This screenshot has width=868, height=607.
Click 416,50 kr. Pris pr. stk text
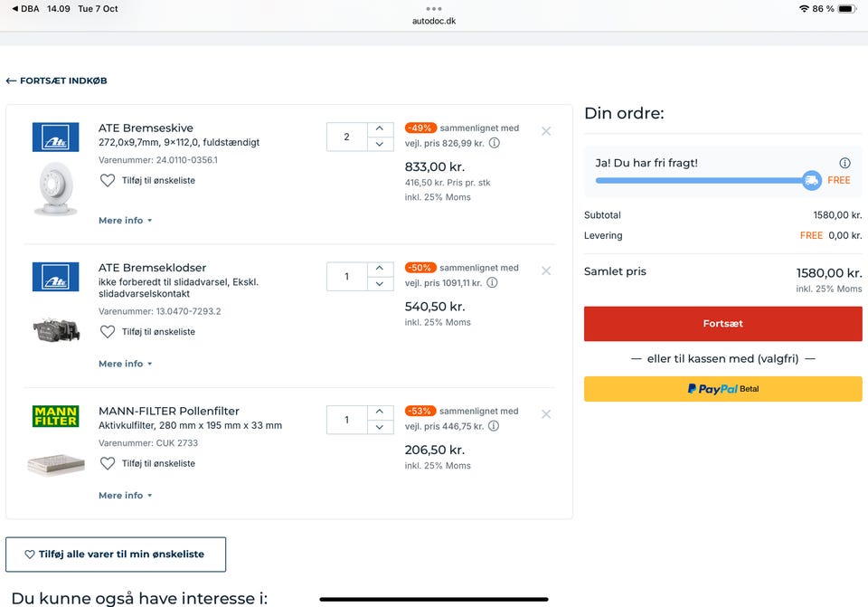coord(448,183)
